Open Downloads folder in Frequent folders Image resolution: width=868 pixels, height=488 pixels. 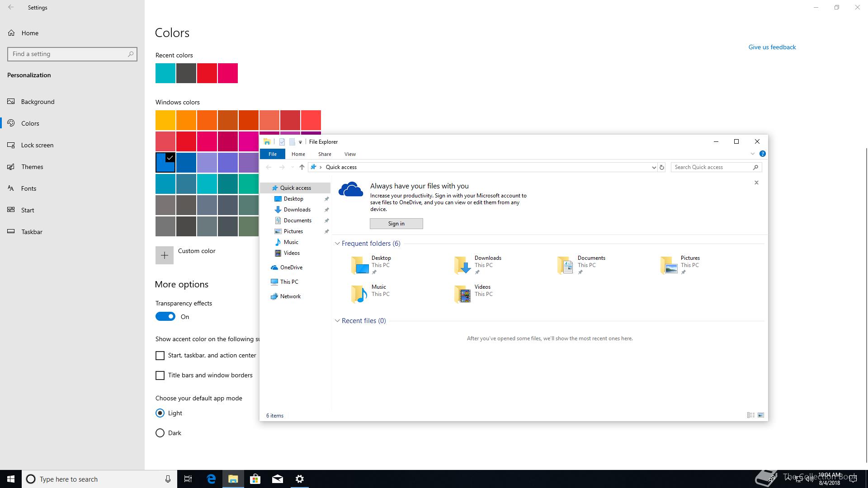pos(479,265)
